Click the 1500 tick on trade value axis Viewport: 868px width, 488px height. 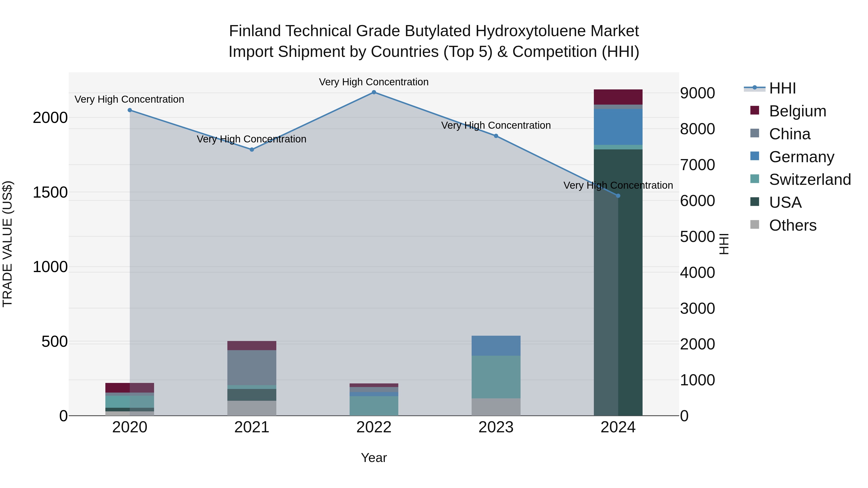pos(50,192)
